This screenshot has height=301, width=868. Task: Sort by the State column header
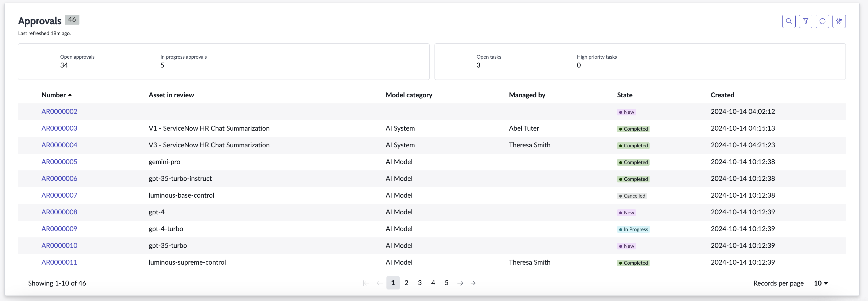tap(625, 95)
